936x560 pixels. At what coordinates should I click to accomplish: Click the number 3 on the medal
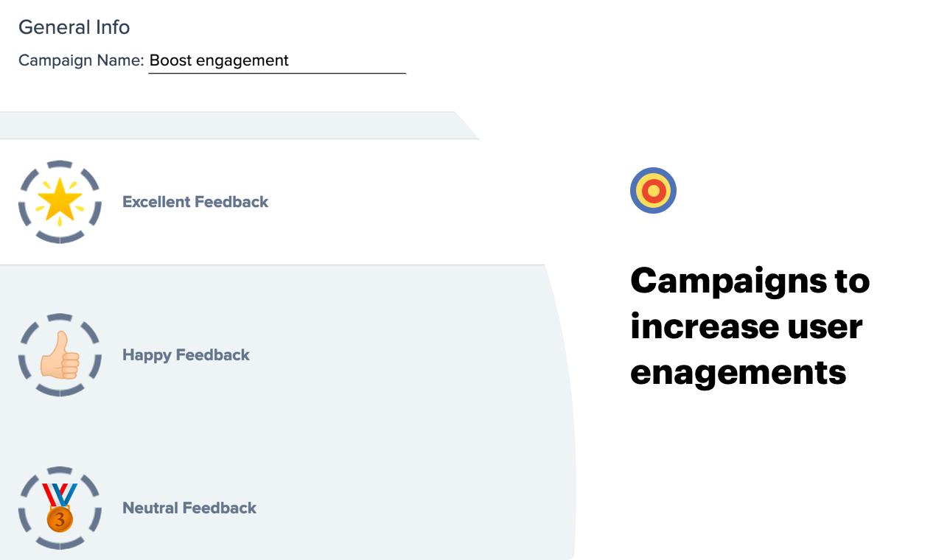tap(60, 519)
